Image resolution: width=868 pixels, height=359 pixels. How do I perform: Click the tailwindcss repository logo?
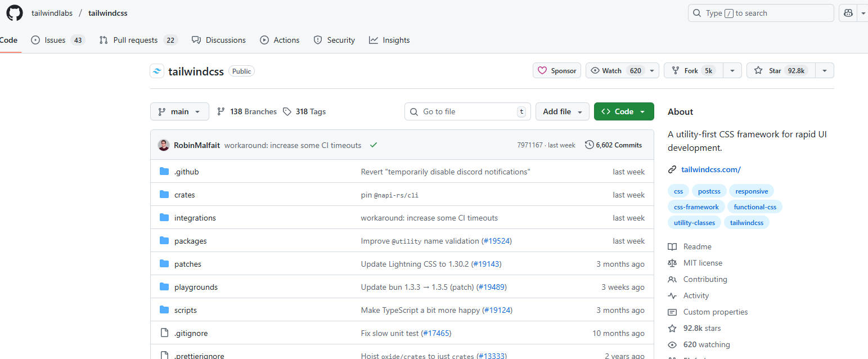[157, 71]
